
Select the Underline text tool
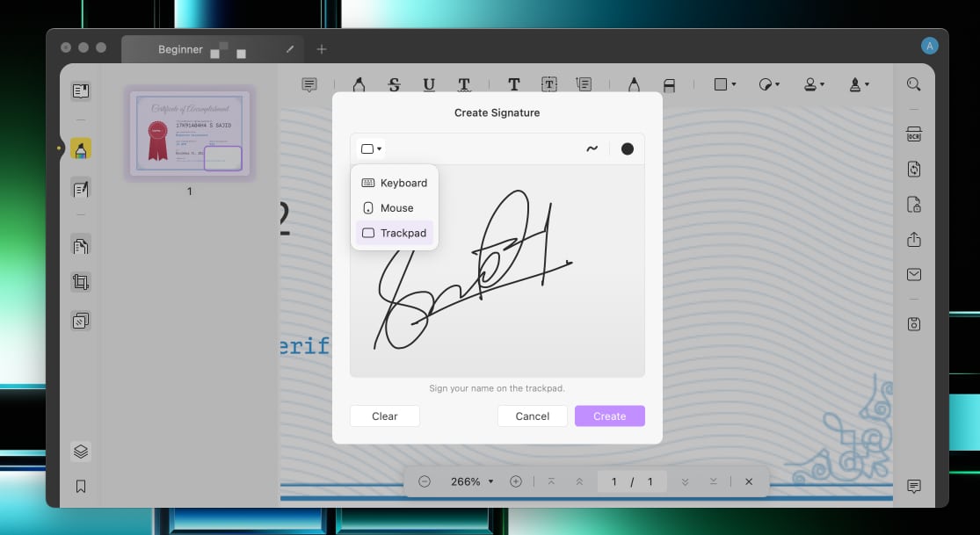point(429,84)
